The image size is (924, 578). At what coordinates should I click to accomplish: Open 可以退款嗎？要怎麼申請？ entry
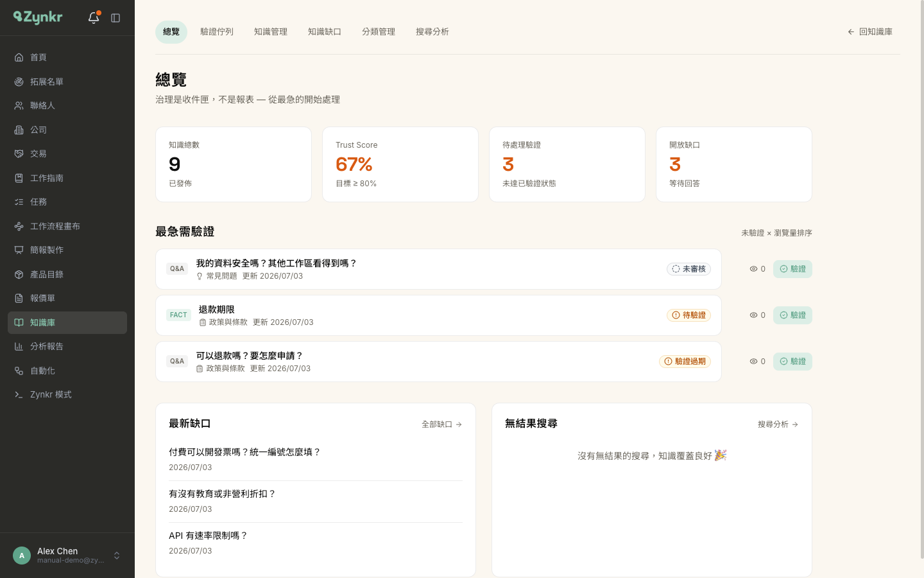point(438,362)
